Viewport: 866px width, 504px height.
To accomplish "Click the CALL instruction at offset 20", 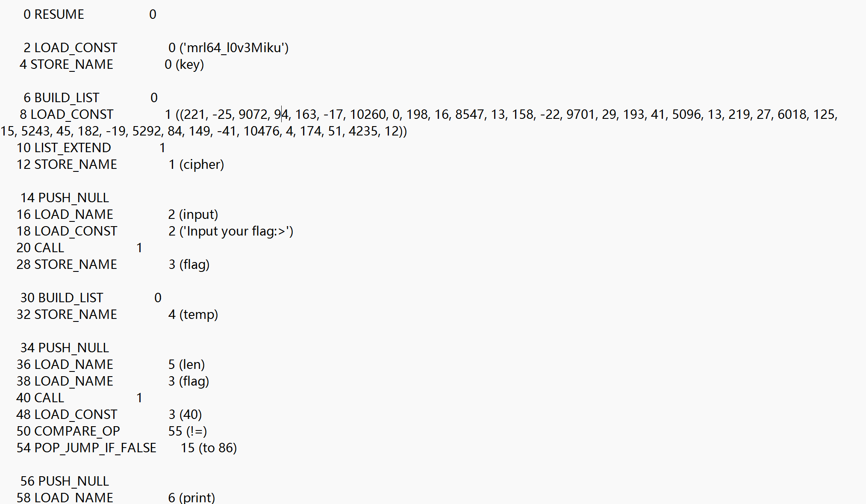I will tap(49, 248).
